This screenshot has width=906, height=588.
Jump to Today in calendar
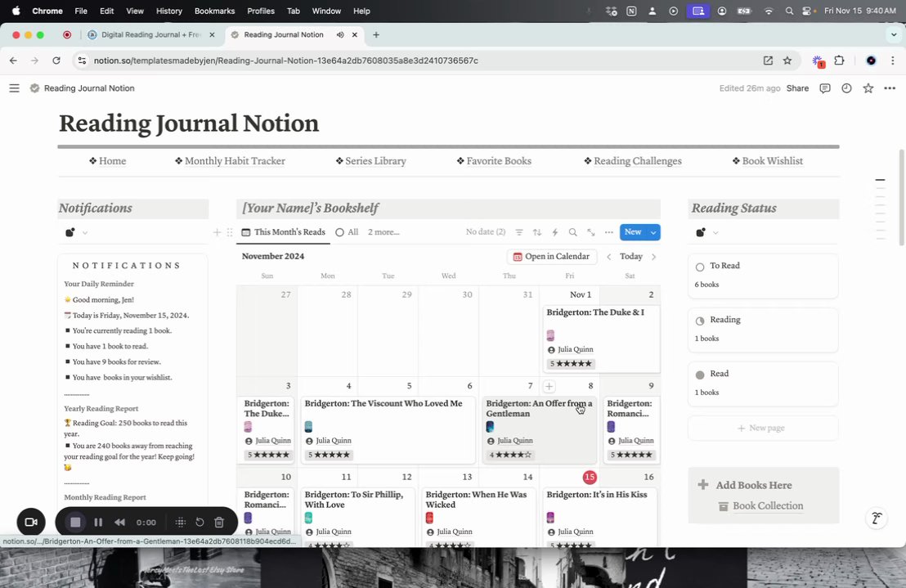point(631,257)
